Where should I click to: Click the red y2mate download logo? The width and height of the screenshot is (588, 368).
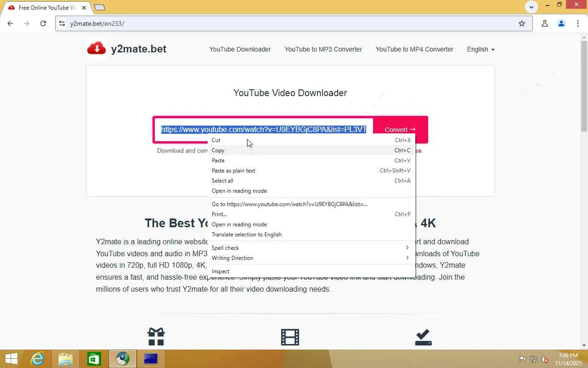tap(96, 48)
